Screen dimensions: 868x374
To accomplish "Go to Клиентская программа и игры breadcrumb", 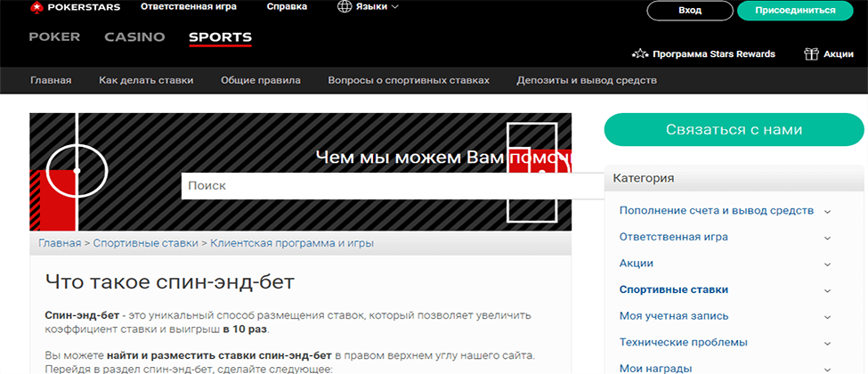I will [292, 243].
